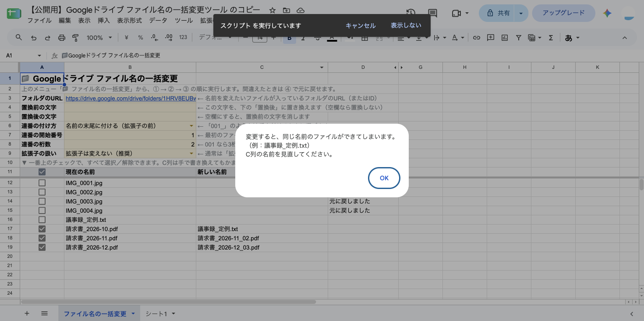Open the 表示形式 menu
The height and width of the screenshot is (321, 644).
point(129,21)
